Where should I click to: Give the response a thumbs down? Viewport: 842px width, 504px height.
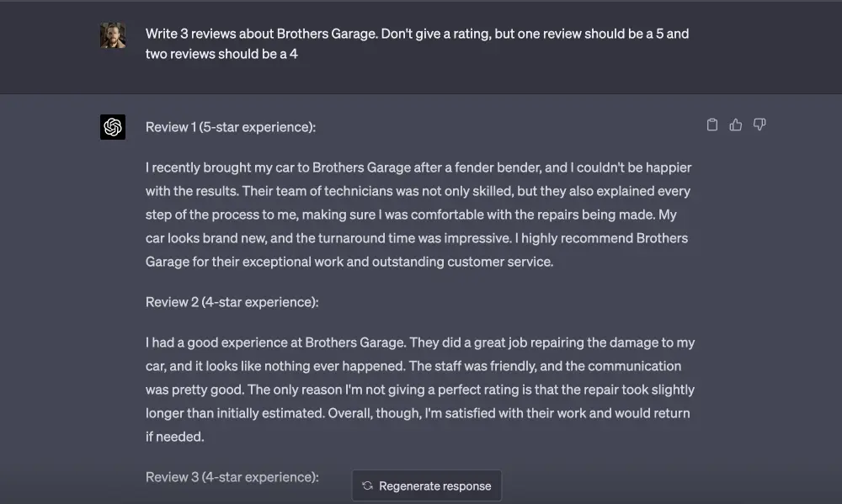759,125
